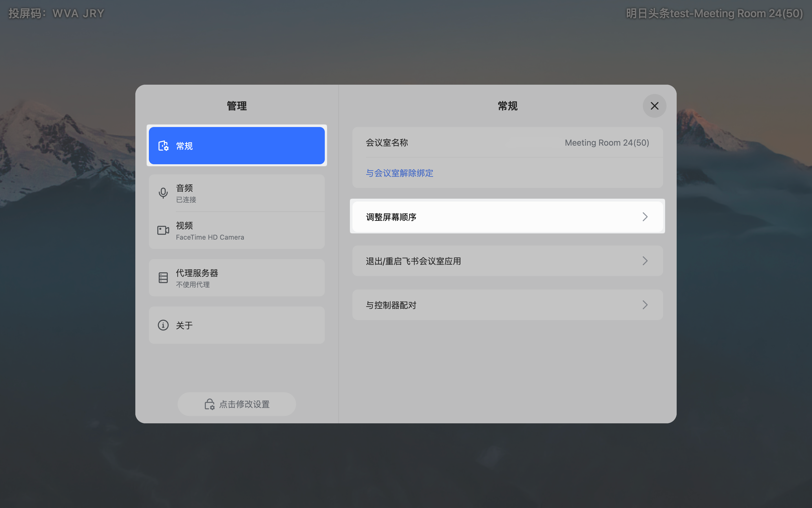The width and height of the screenshot is (812, 508).
Task: Open 调整屏幕顺序 screen order settings
Action: (x=507, y=217)
